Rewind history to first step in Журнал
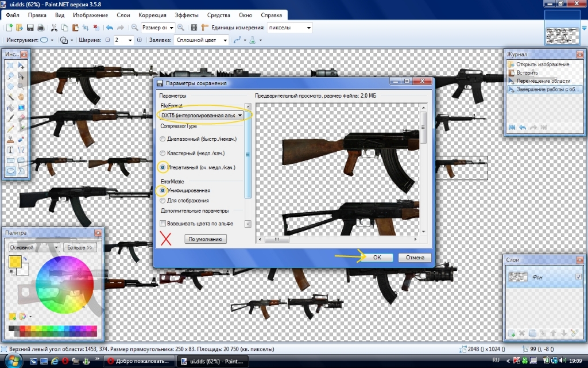The width and height of the screenshot is (588, 368). 512,127
